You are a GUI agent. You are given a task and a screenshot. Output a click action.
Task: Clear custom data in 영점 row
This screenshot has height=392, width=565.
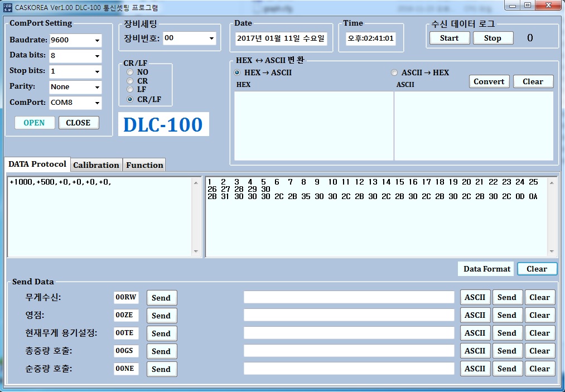pyautogui.click(x=540, y=315)
